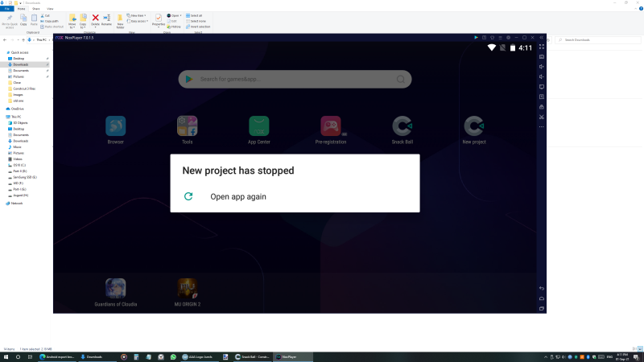Click Invert selection in the ribbon
This screenshot has height=362, width=644.
pos(198,27)
